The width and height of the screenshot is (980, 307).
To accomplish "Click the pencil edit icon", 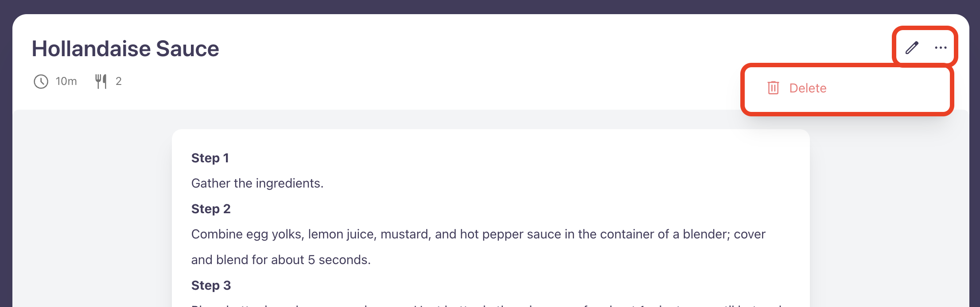I will [x=912, y=48].
